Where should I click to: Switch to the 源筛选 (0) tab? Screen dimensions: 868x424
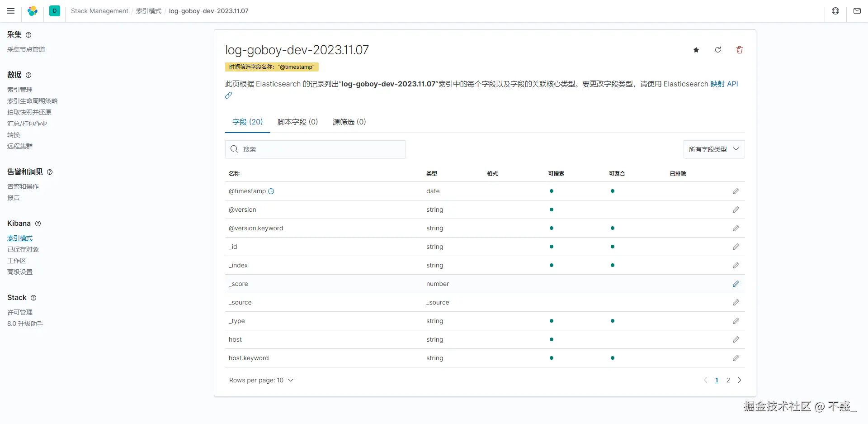(x=349, y=122)
